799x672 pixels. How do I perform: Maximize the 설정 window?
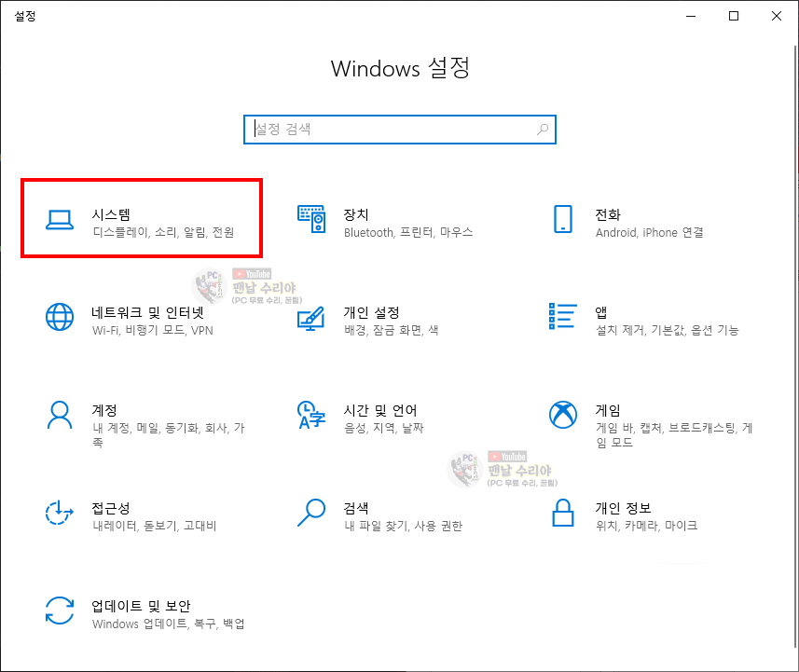pyautogui.click(x=734, y=16)
